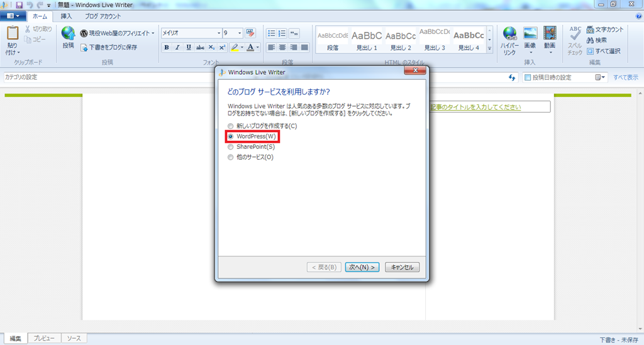The image size is (644, 345).
Task: Justify paragraph text
Action: pyautogui.click(x=304, y=48)
